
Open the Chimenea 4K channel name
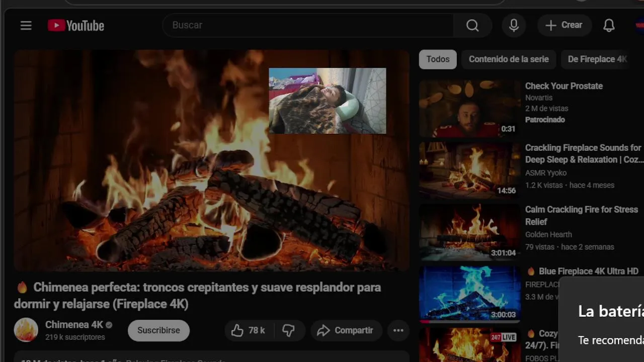tap(74, 325)
